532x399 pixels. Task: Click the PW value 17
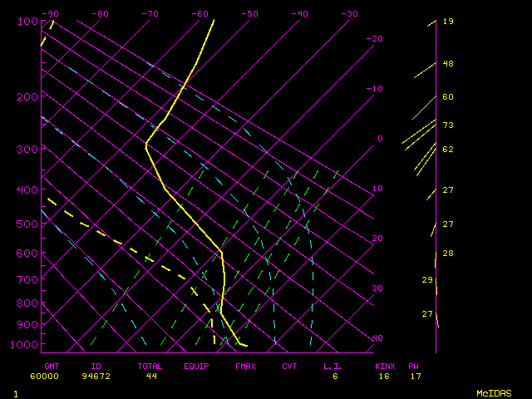(414, 376)
